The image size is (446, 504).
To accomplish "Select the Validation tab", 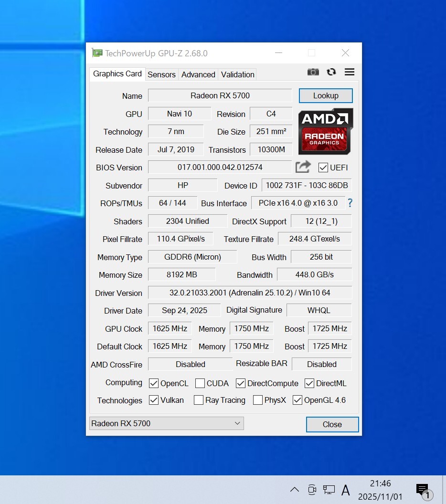I will [x=237, y=74].
